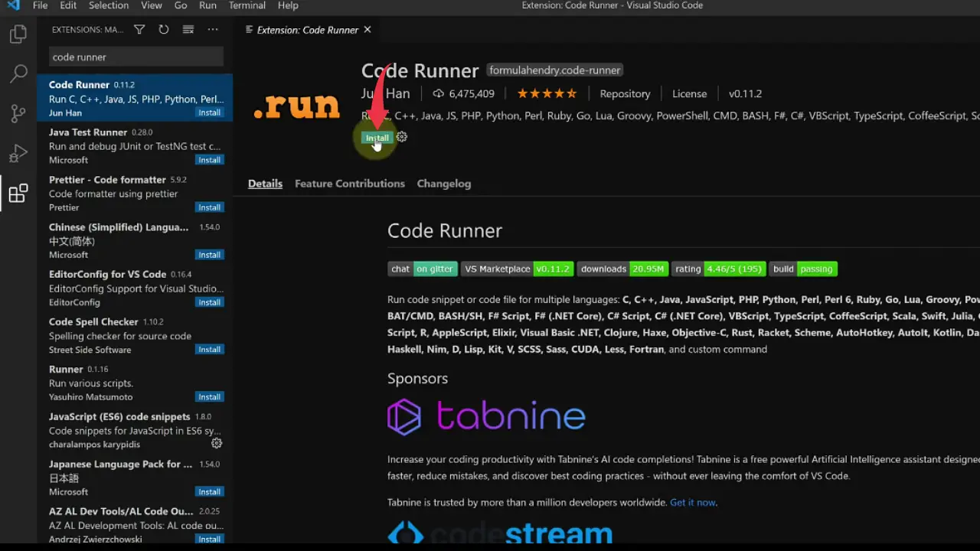Image resolution: width=980 pixels, height=551 pixels.
Task: Select Code Runner in extensions list
Action: coord(135,97)
